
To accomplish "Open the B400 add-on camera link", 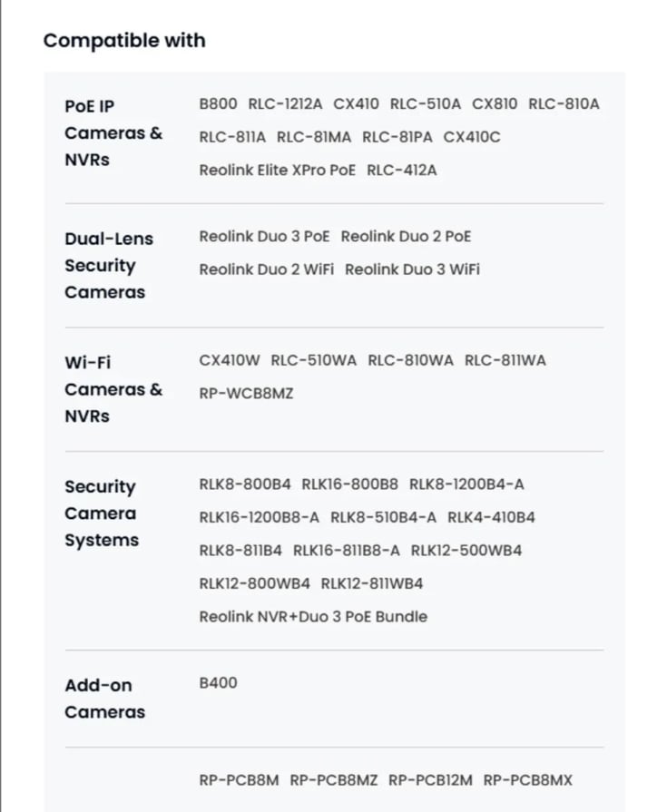I will 218,682.
